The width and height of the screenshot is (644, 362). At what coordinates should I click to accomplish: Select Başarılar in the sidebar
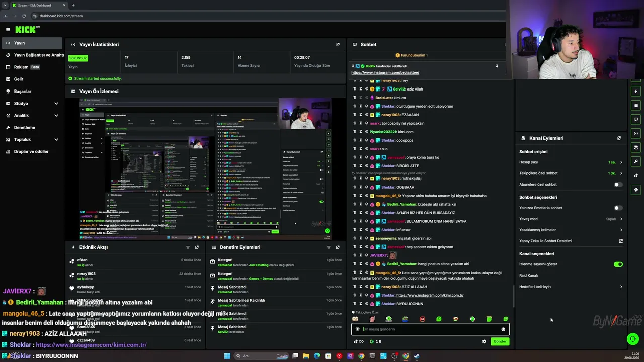click(32, 92)
